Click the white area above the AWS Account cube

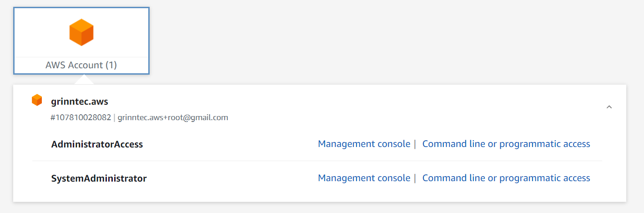(x=81, y=13)
